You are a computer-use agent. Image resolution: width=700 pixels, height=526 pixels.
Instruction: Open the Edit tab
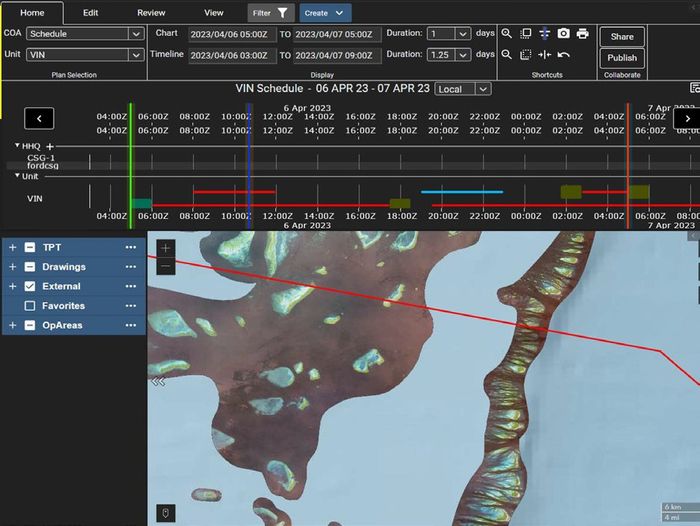click(91, 13)
